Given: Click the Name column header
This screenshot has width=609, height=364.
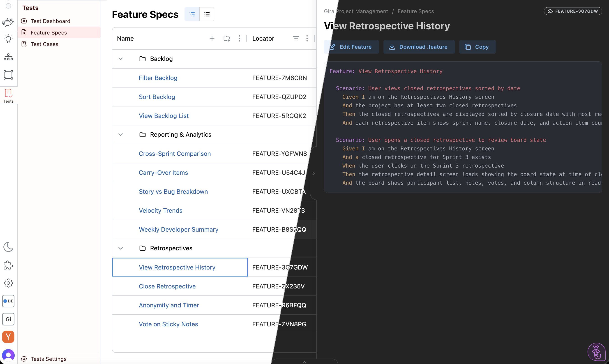Looking at the screenshot, I should (125, 39).
